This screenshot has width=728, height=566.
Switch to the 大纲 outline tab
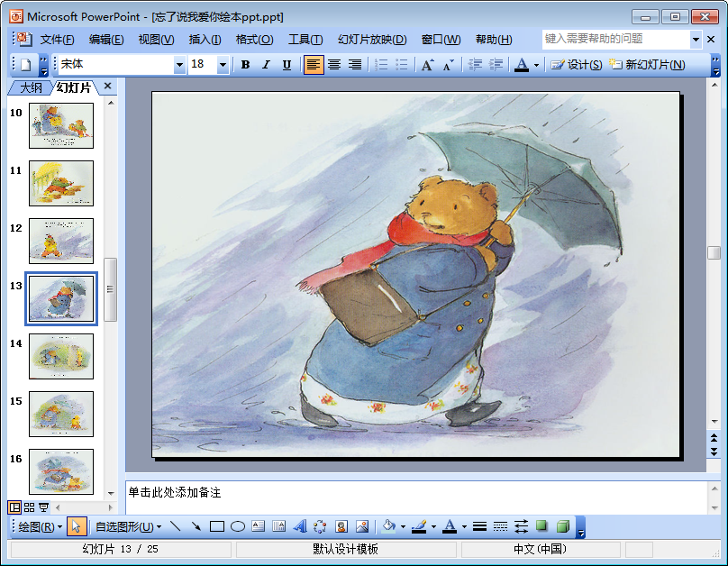(x=32, y=87)
